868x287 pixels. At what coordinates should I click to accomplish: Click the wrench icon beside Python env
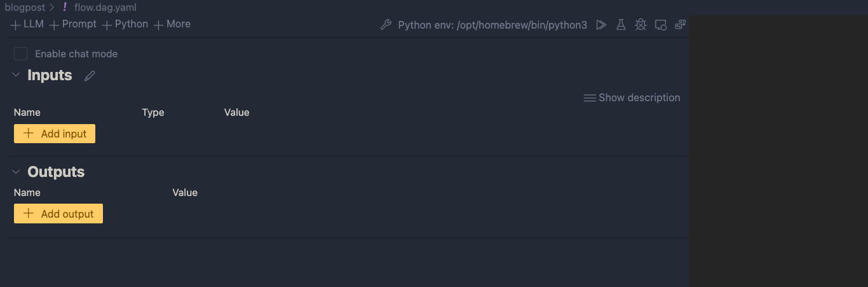pos(386,25)
